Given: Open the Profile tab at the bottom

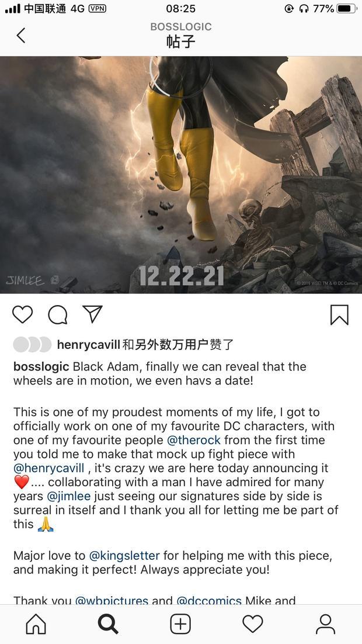Looking at the screenshot, I should pos(325,624).
